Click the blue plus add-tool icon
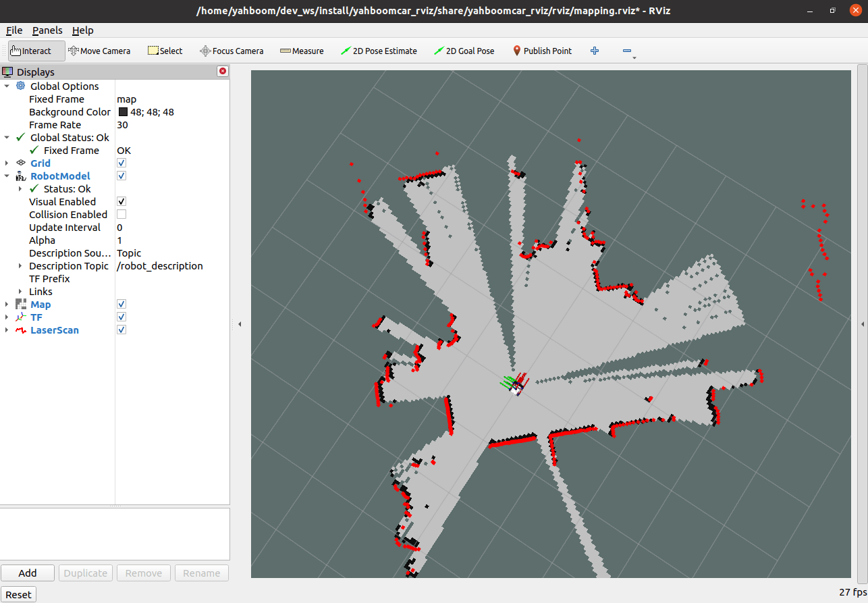 [x=595, y=51]
